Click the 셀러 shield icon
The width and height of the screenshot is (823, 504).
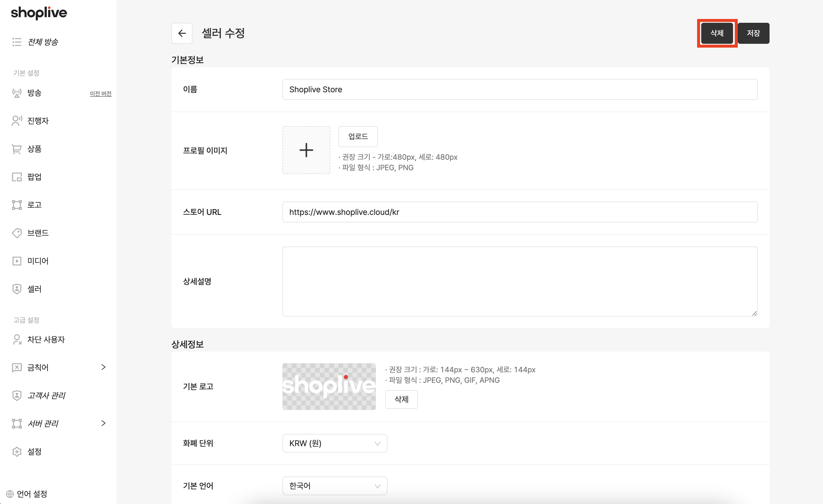click(17, 289)
